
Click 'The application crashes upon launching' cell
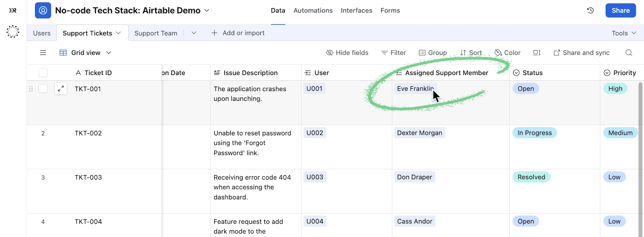click(x=256, y=103)
